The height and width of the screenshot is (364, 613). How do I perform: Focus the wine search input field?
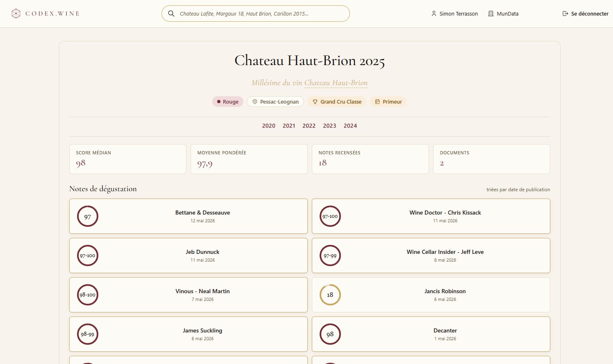coord(256,14)
